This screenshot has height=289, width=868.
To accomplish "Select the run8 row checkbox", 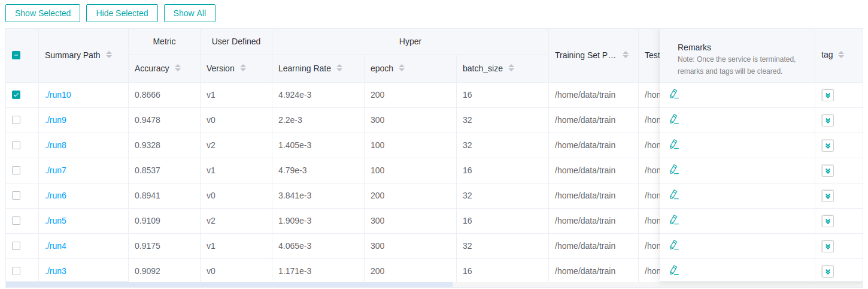I will [x=16, y=145].
